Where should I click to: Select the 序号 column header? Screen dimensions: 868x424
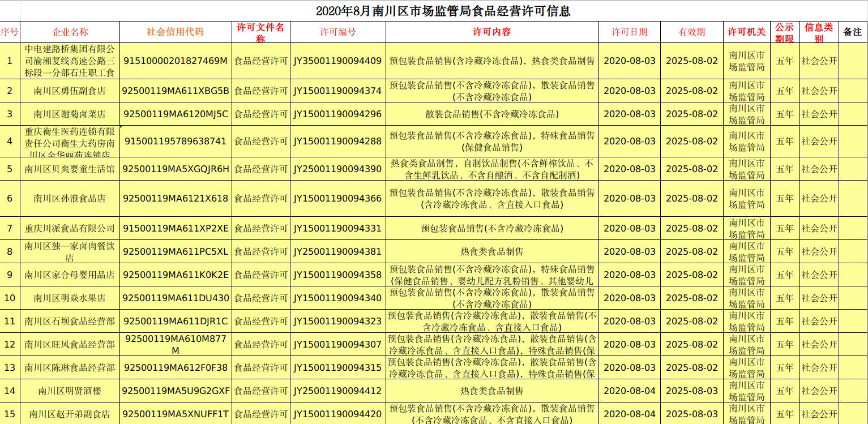pos(10,32)
